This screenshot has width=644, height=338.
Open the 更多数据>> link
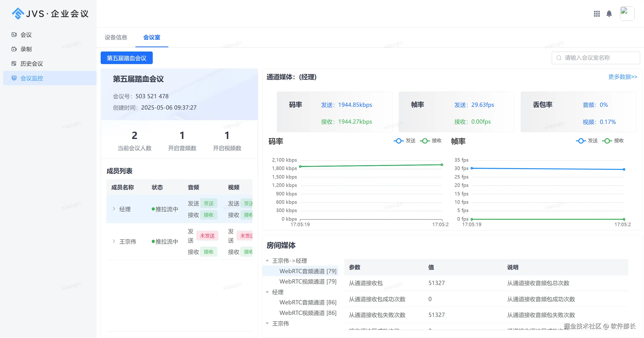click(x=622, y=77)
